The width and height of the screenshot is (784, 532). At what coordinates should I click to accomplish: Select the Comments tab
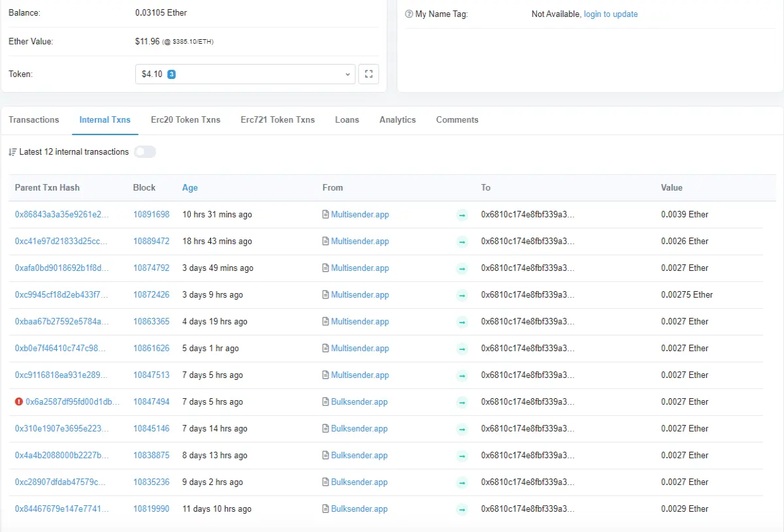point(457,120)
